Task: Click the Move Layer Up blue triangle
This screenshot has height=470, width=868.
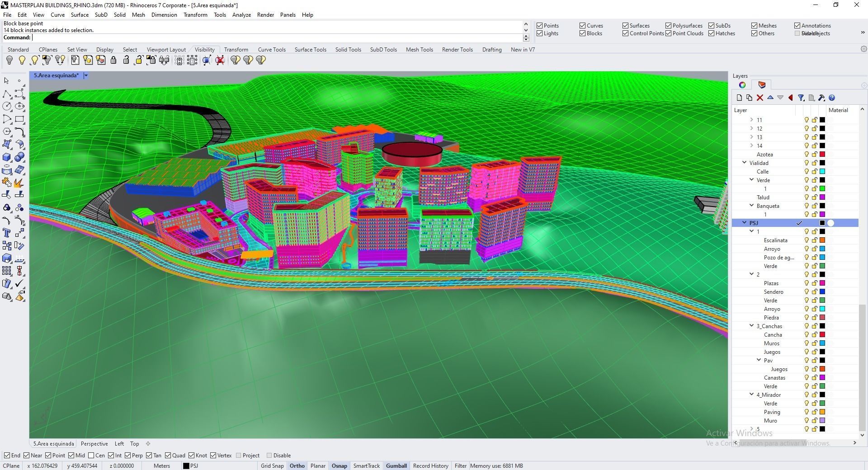Action: click(x=770, y=98)
